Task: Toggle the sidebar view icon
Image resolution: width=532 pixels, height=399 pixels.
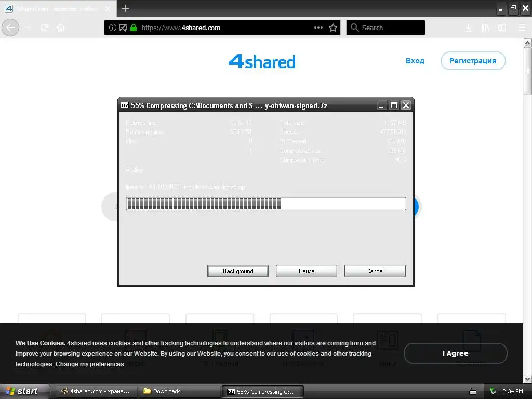Action: pyautogui.click(x=502, y=28)
